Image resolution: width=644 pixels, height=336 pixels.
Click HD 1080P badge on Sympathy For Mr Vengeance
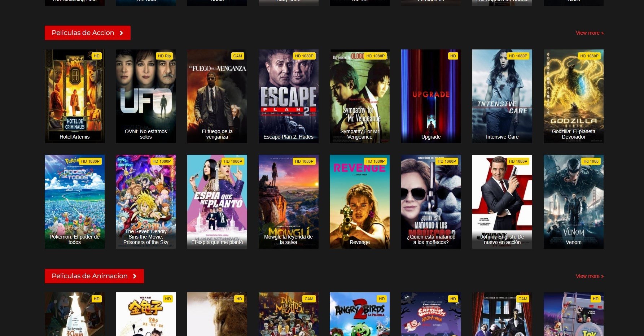click(376, 56)
